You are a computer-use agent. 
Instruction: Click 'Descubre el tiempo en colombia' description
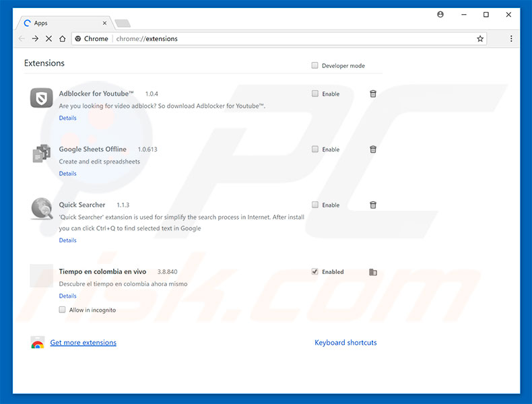[123, 284]
